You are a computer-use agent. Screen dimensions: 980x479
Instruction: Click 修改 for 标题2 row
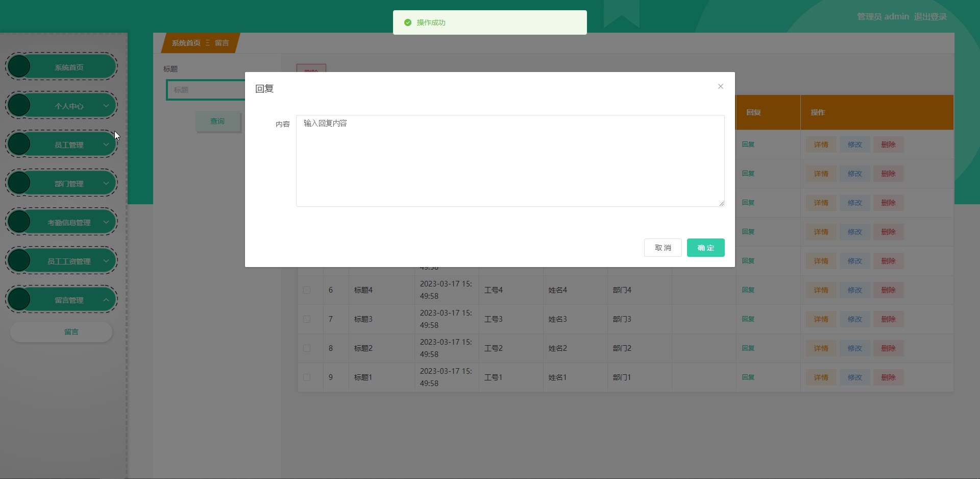coord(854,348)
